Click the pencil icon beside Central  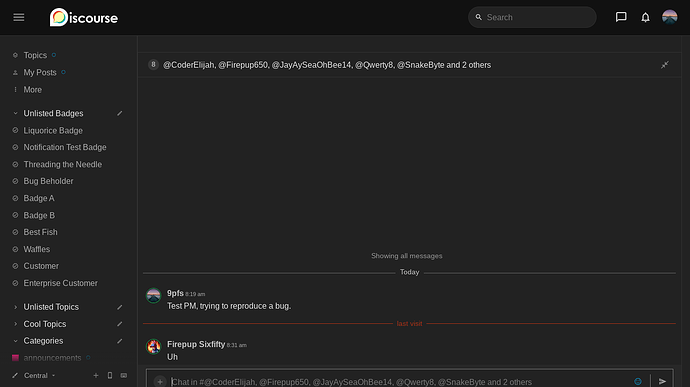15,376
